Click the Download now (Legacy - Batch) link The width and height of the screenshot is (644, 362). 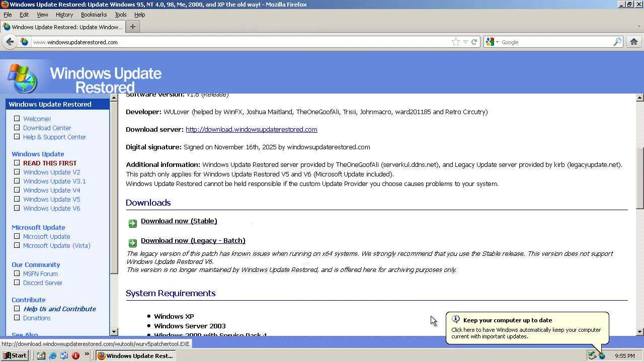[x=193, y=240]
